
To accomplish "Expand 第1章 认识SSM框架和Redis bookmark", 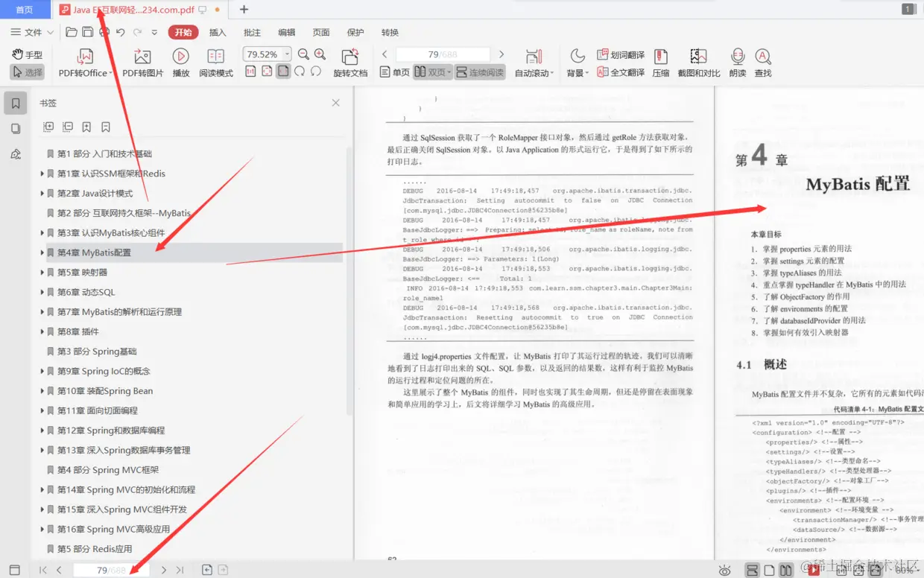I will point(42,174).
